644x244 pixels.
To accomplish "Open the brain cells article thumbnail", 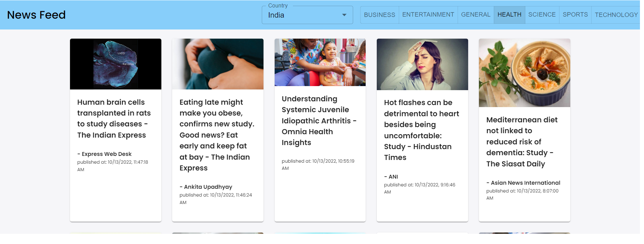I will click(116, 64).
